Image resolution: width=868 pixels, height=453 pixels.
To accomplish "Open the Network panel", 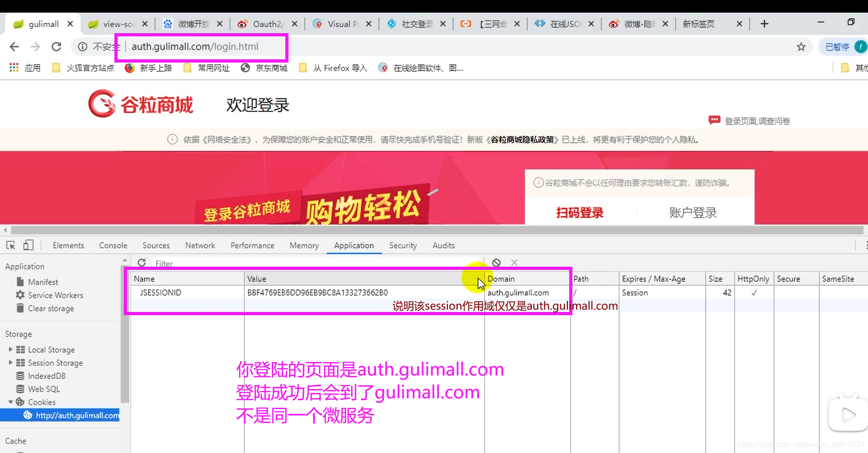I will tap(200, 245).
